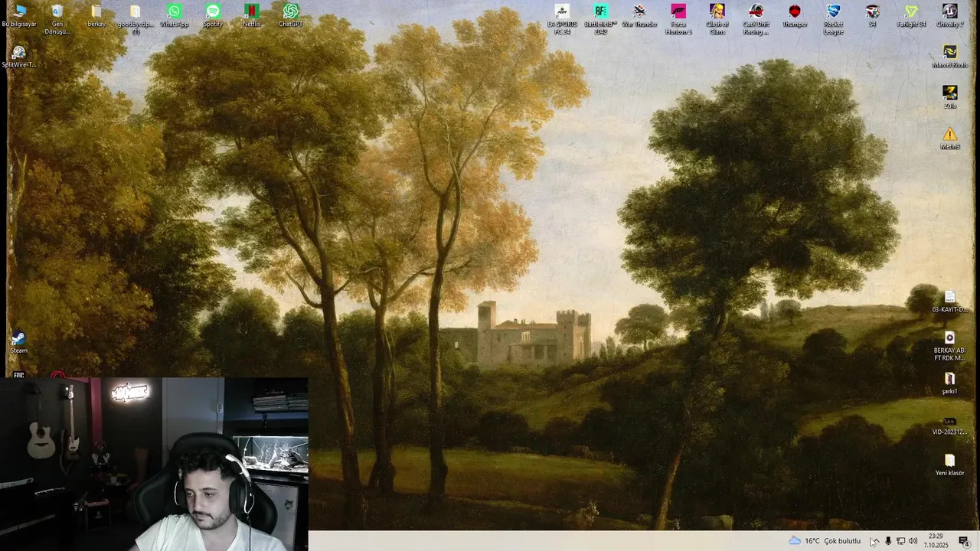Open the Geri Dönüşüm recycle bin icon
The height and width of the screenshot is (551, 980).
[57, 19]
